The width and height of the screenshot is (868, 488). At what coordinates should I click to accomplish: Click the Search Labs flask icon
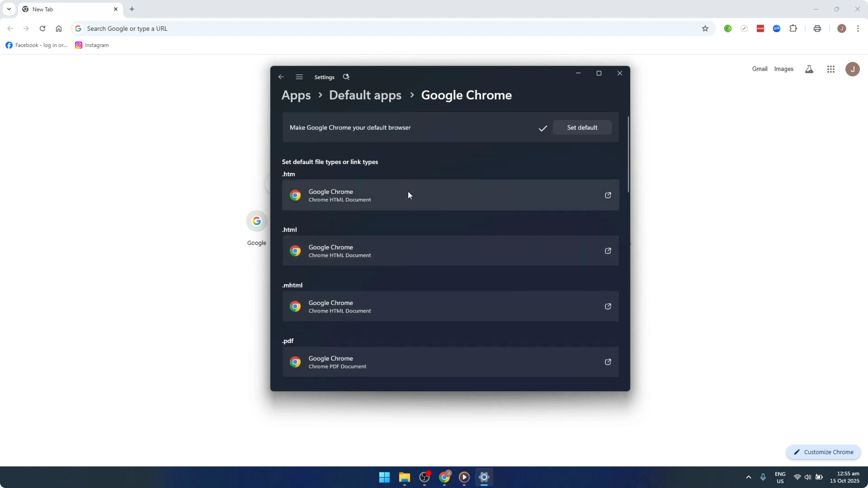(809, 69)
